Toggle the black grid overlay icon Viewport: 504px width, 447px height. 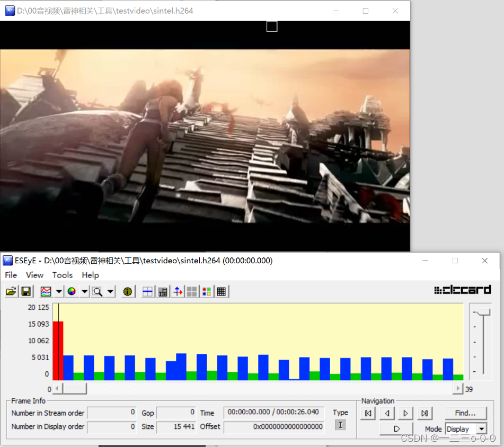(222, 292)
